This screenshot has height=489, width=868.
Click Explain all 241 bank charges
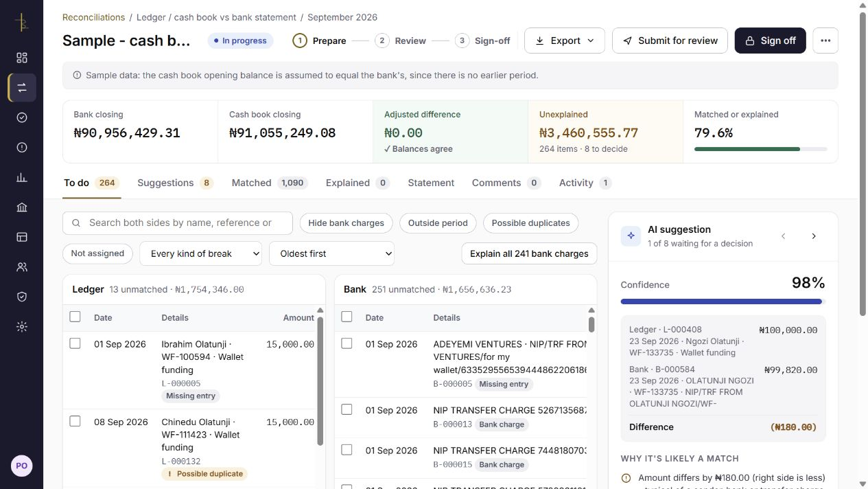point(529,253)
